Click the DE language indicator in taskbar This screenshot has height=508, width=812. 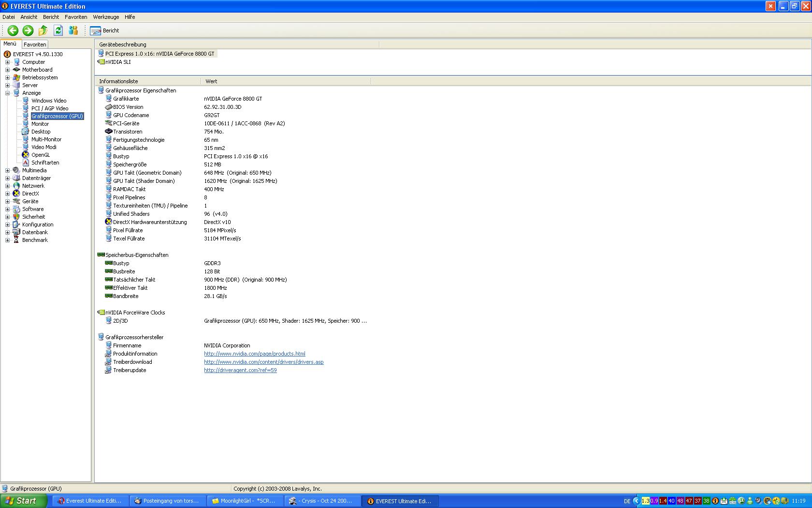(x=627, y=501)
